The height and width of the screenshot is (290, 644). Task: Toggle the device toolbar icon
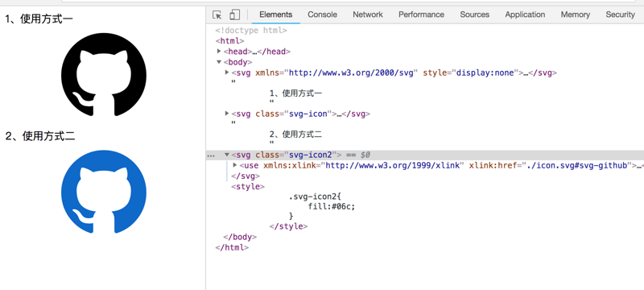point(234,14)
